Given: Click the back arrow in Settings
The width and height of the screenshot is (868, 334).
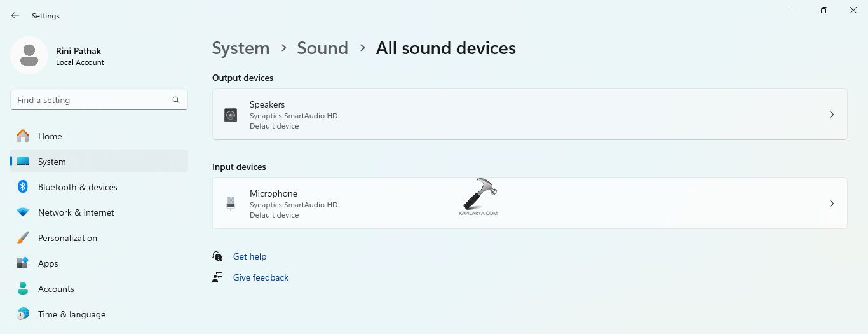Looking at the screenshot, I should tap(15, 15).
